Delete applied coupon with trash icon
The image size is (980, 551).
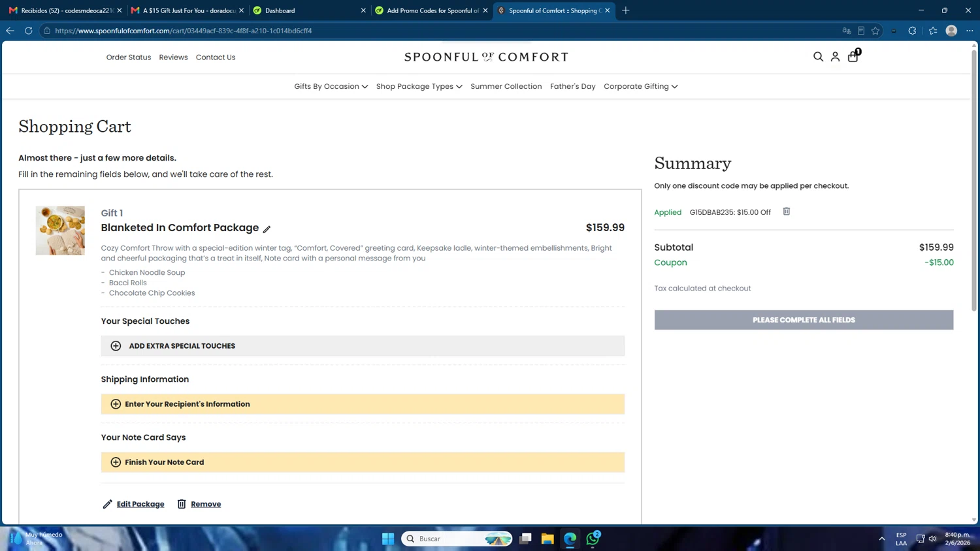[x=787, y=212]
